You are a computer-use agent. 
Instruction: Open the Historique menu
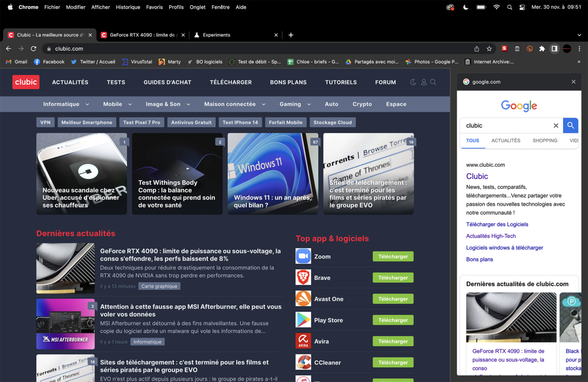[128, 7]
